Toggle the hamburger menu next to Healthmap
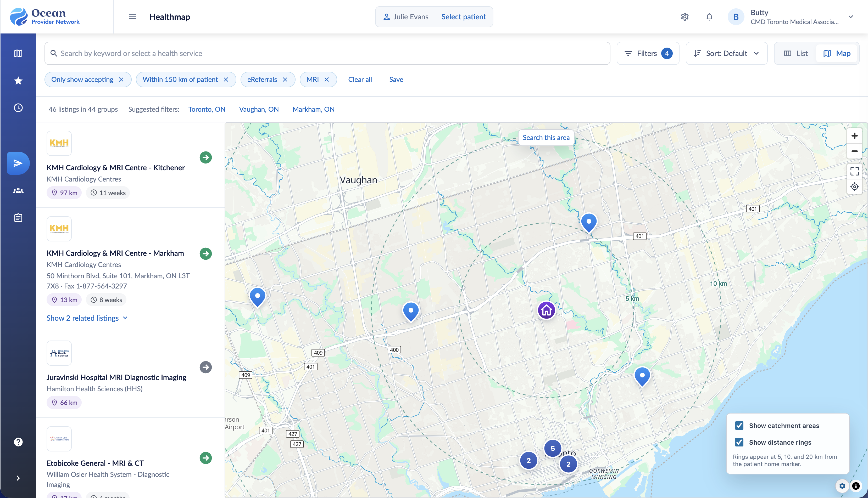868x498 pixels. click(x=132, y=17)
